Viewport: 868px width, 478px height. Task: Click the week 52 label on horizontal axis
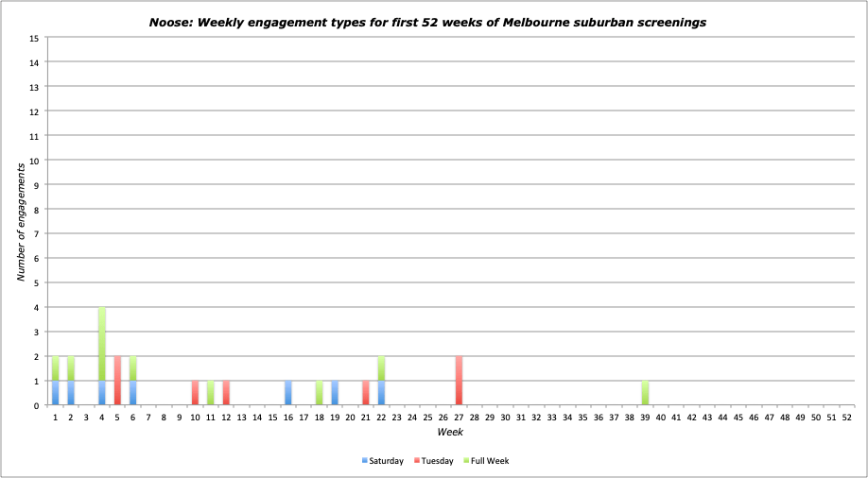pos(846,417)
